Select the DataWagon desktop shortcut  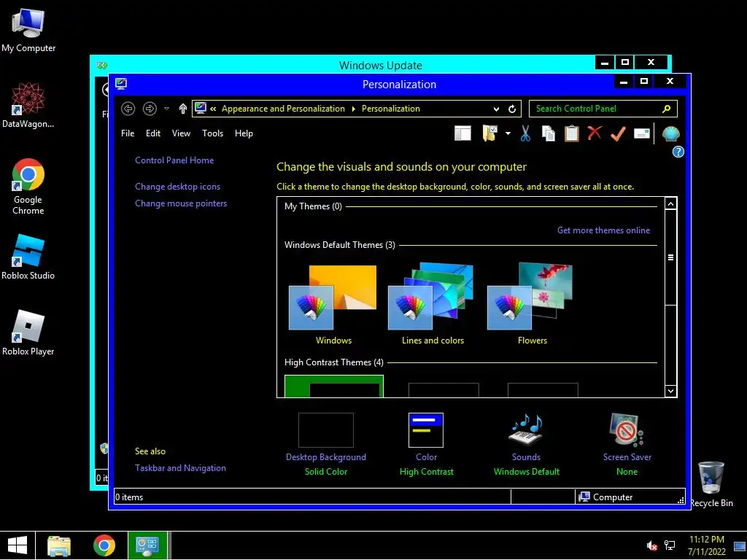pyautogui.click(x=28, y=105)
